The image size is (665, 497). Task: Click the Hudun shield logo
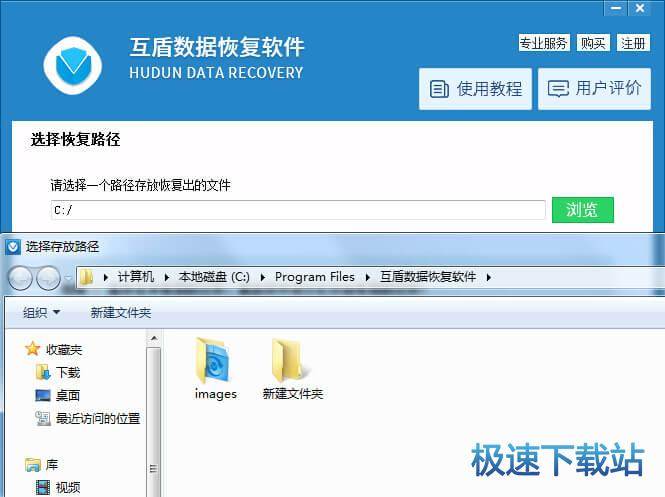click(73, 65)
